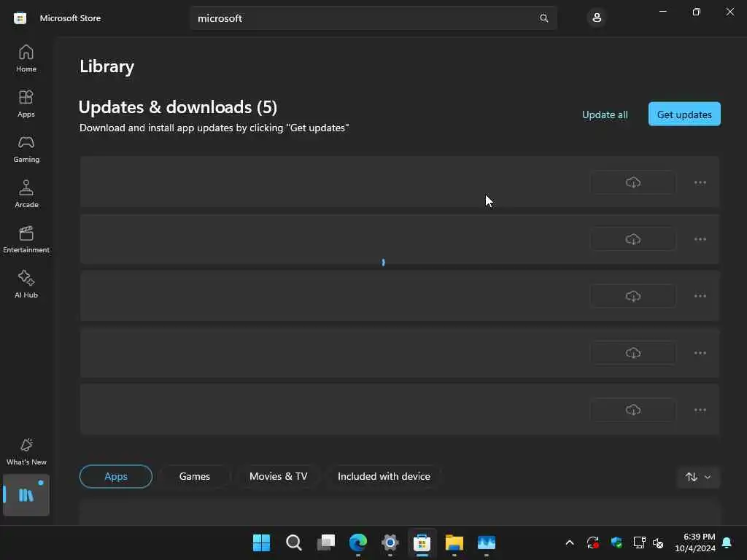Click the Microsoft Store logo in title bar
Screen dimensions: 747x560
point(20,18)
